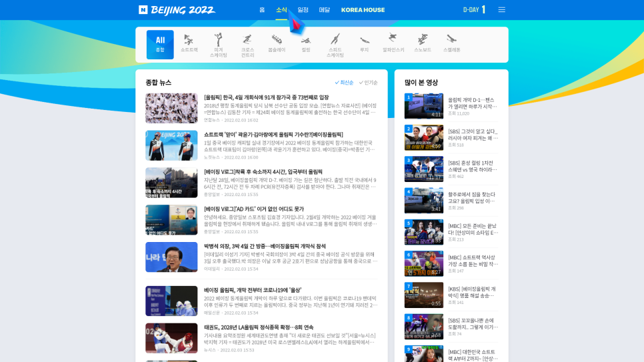Viewport: 644px width, 362px height.
Task: Open video title [SBS] 혼성 컬링 1차전
Action: 473,166
